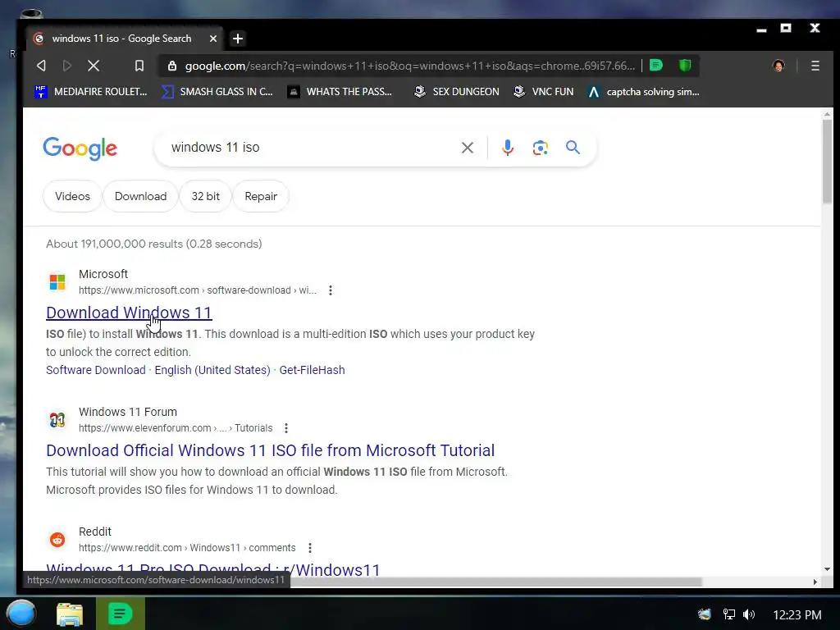
Task: Open MEDIAFIRE ROULET... bookmark
Action: point(91,92)
